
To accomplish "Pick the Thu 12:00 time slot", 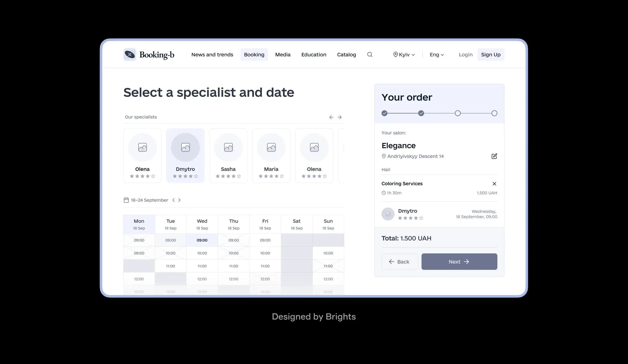I will (233, 279).
